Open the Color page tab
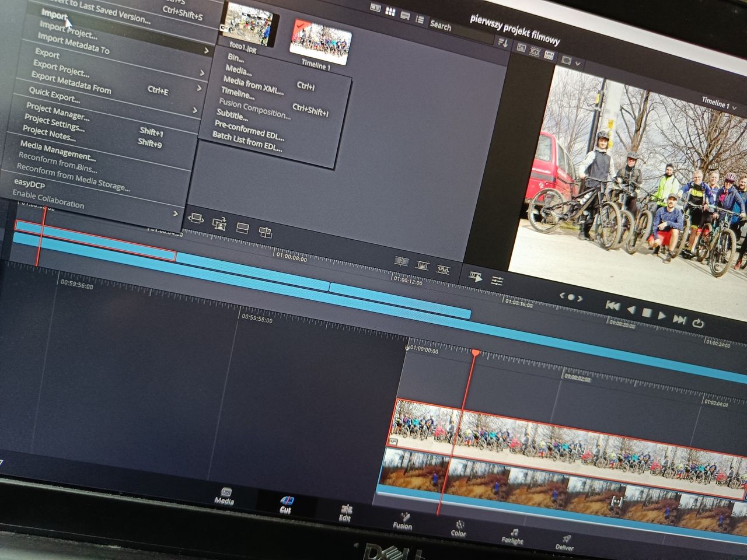Viewport: 747px width, 560px height. 459,529
